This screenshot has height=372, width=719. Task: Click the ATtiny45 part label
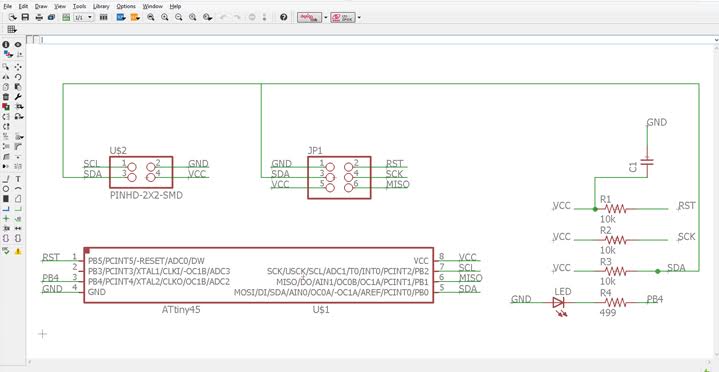181,310
